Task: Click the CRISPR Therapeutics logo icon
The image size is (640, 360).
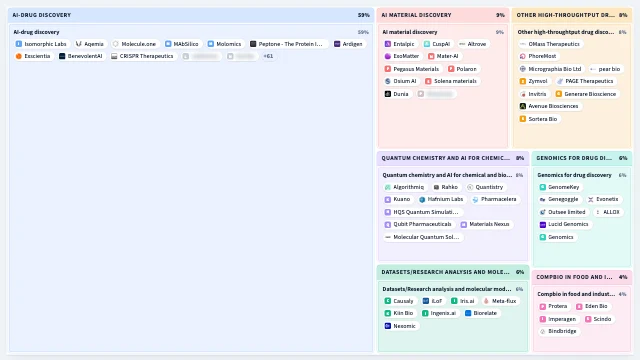Action: [x=114, y=56]
